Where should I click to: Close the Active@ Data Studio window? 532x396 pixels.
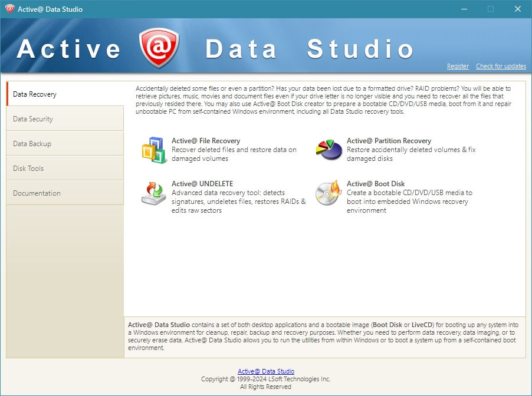tap(517, 9)
